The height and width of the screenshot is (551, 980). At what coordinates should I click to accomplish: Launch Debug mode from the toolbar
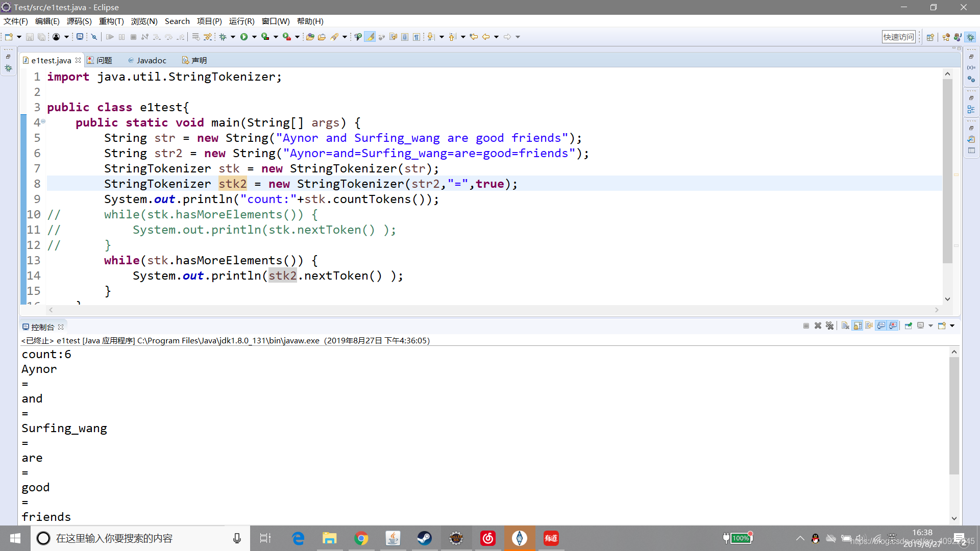(224, 37)
